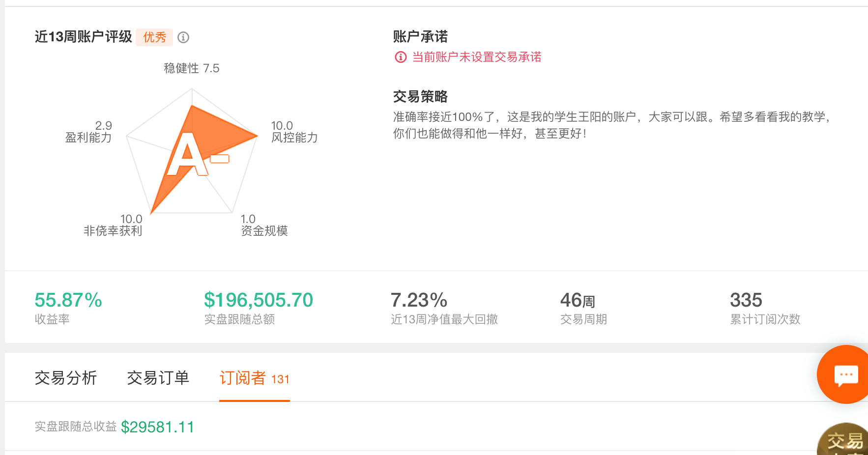Screen dimensions: 868x455
Task: Select the 订阅者 tab
Action: [254, 378]
